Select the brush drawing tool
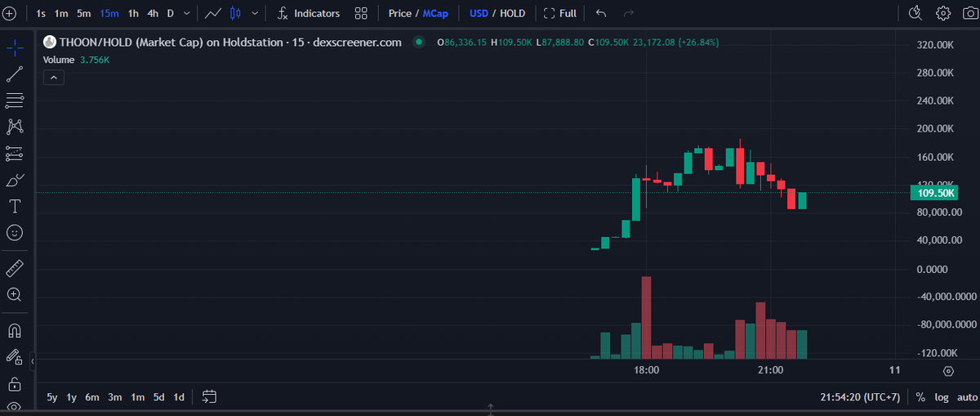The image size is (980, 416). point(14,179)
